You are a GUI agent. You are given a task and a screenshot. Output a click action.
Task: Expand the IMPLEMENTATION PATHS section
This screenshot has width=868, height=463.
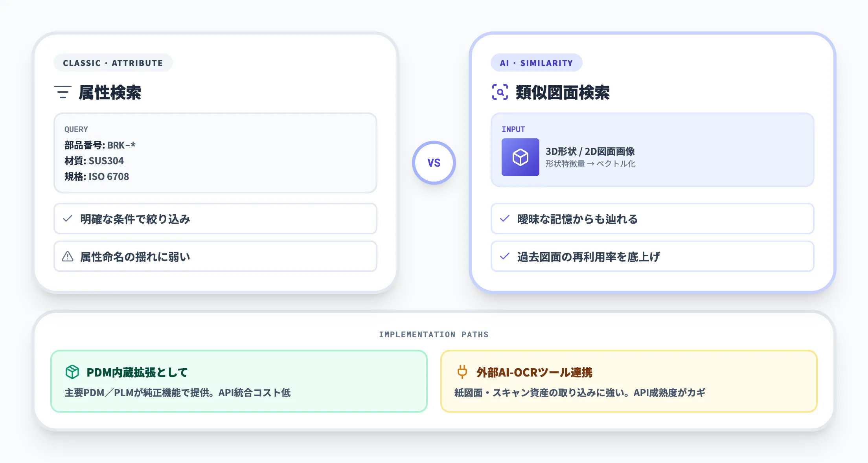coord(434,334)
